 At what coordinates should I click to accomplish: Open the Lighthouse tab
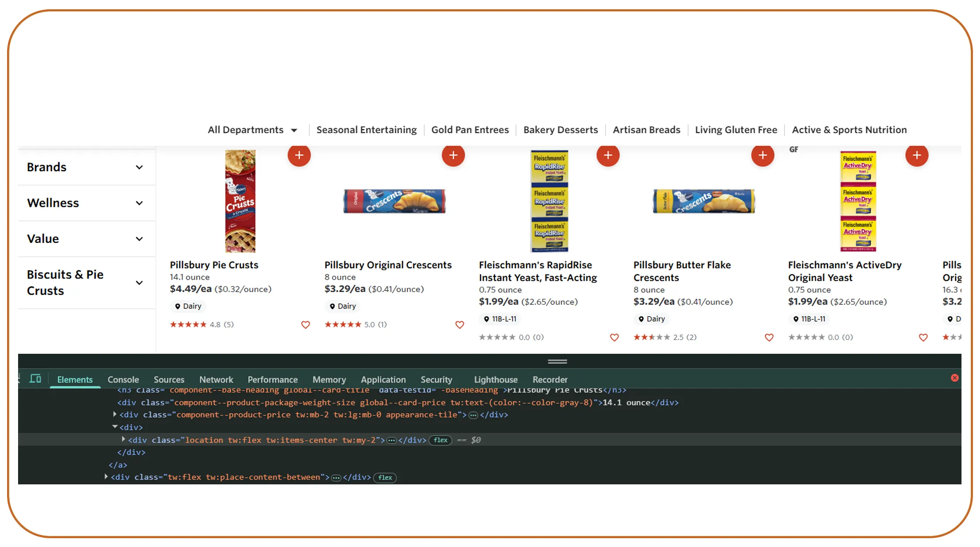[496, 380]
